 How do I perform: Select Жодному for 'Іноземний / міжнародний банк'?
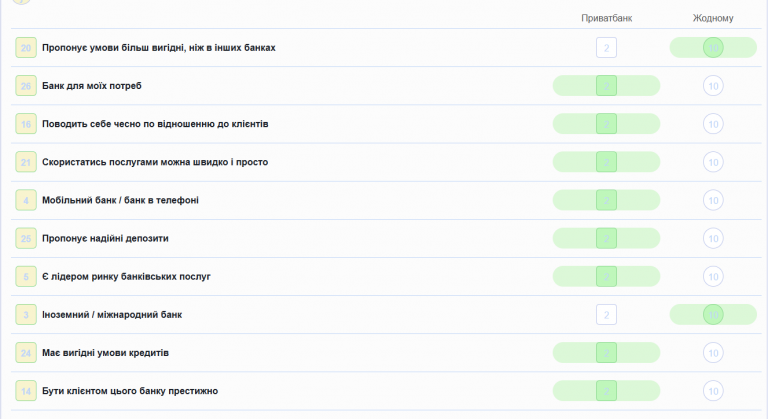tap(713, 315)
